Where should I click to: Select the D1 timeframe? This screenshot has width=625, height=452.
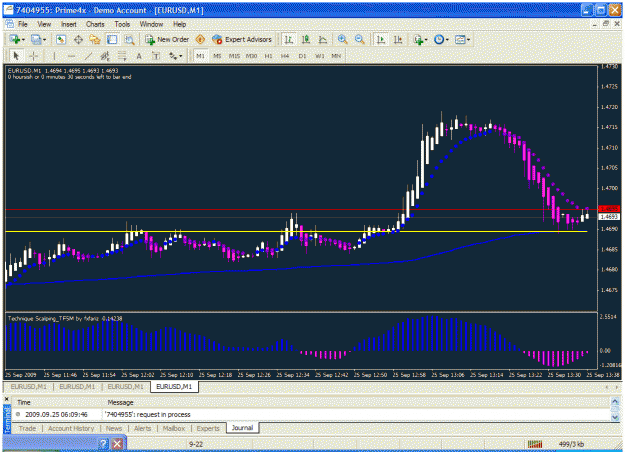[x=302, y=56]
